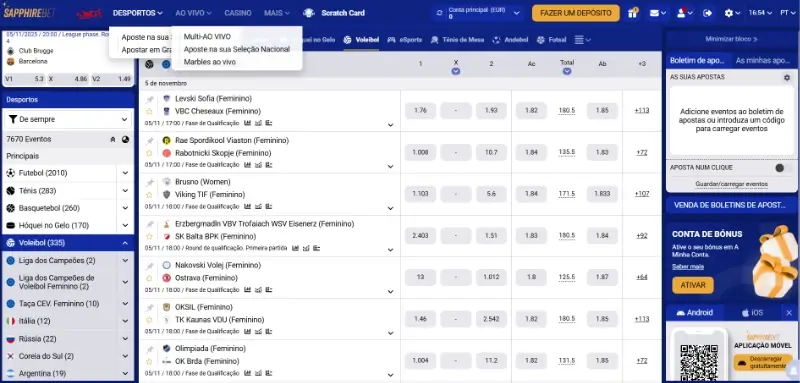The width and height of the screenshot is (800, 383).
Task: Expand Liga dos Campeões (2) league
Action: coord(125,261)
